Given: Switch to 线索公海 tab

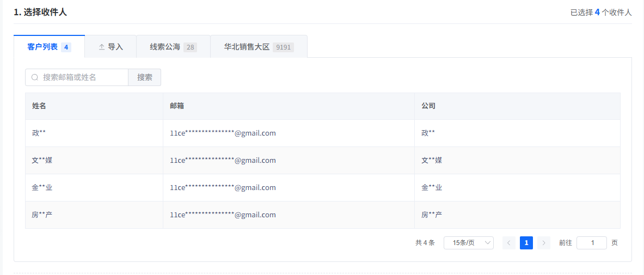Looking at the screenshot, I should click(173, 47).
